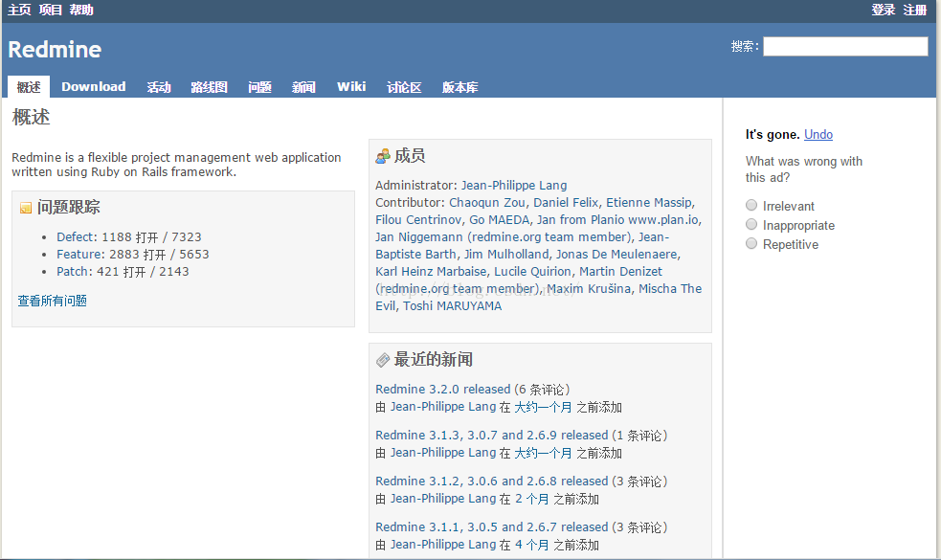Open Redmine 3.2.0 released news
This screenshot has height=560, width=941.
(443, 390)
